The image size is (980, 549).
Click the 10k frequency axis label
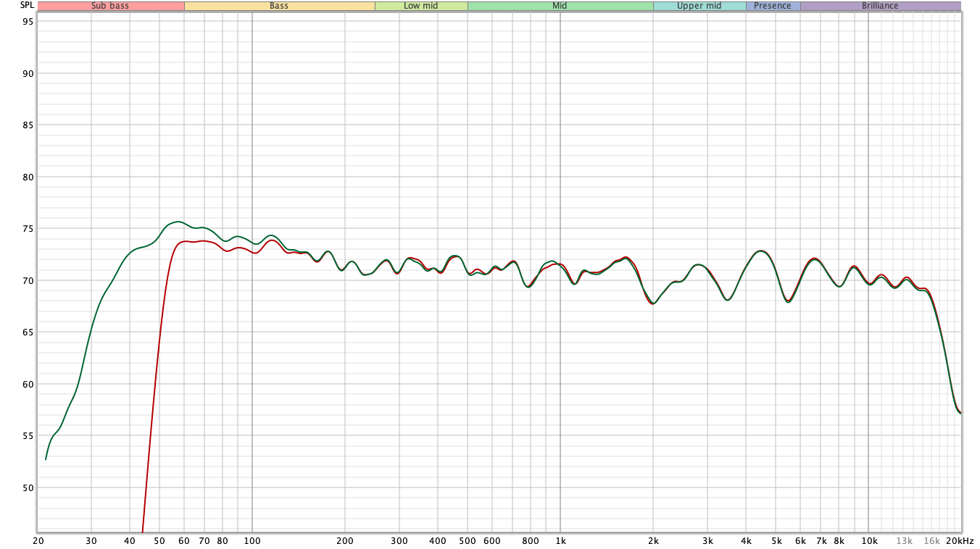click(869, 541)
